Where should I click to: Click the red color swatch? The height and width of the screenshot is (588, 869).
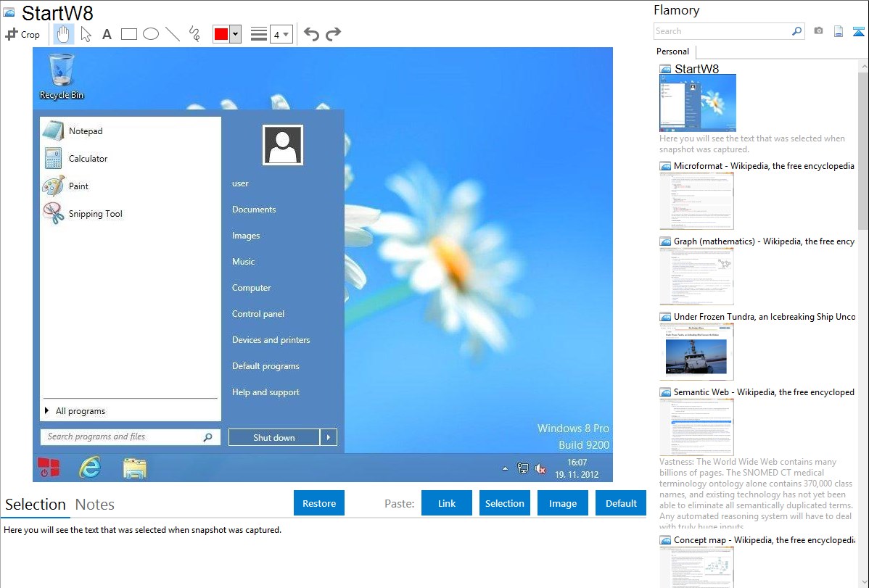tap(221, 34)
